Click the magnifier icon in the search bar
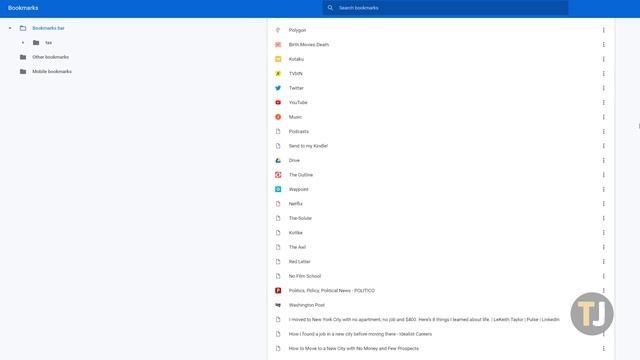 coord(330,8)
